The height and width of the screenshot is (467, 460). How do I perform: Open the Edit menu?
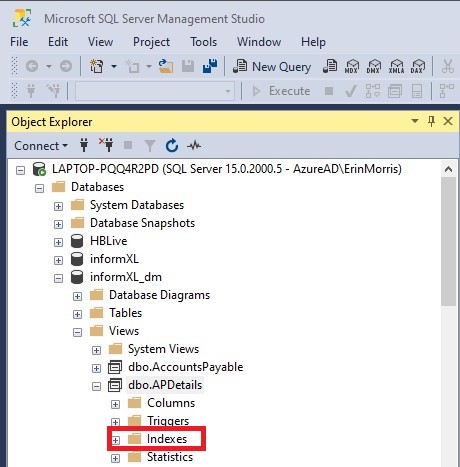(58, 42)
